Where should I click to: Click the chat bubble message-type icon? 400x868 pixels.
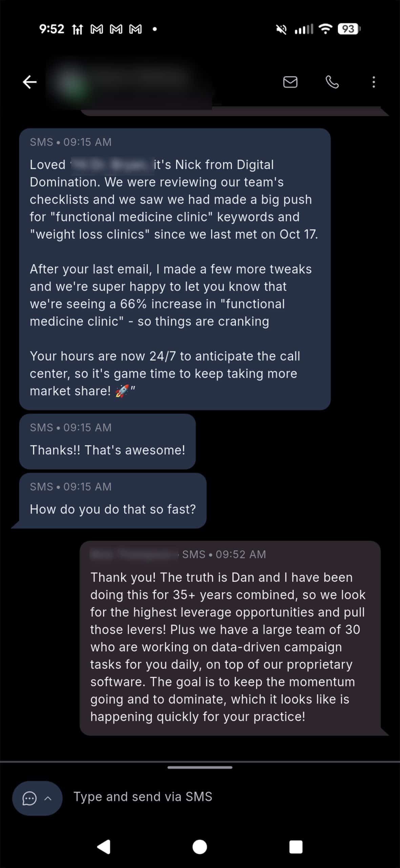[29, 798]
